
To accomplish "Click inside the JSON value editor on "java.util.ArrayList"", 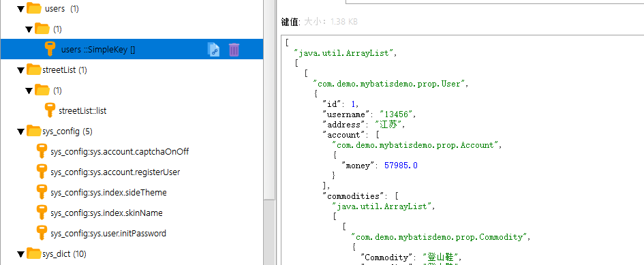I will coord(344,52).
